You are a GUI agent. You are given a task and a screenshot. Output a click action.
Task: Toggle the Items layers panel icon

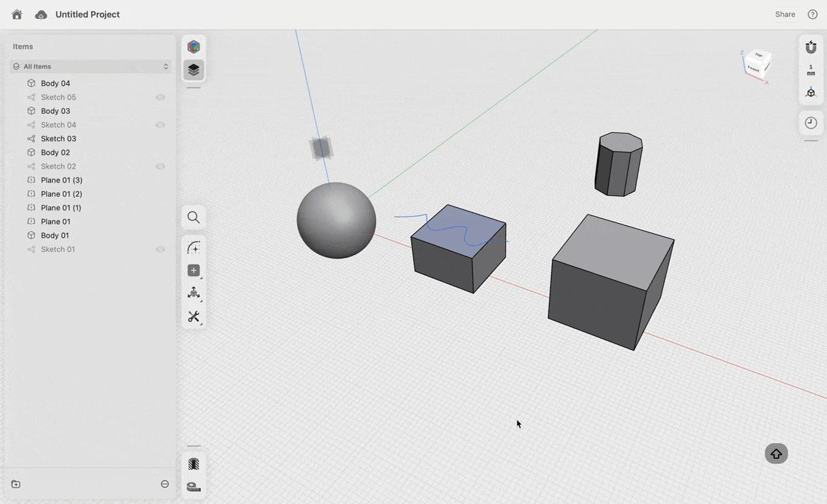193,69
